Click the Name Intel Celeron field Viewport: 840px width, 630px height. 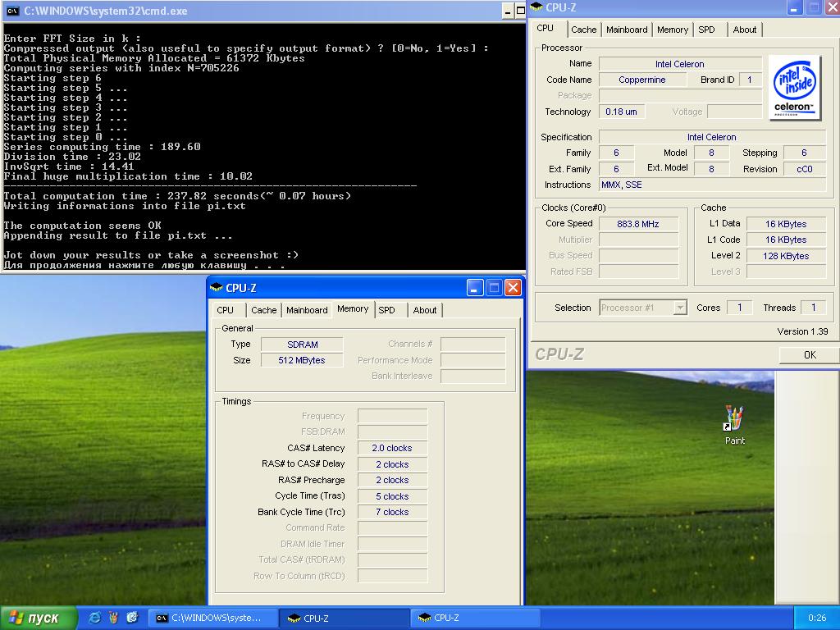680,64
